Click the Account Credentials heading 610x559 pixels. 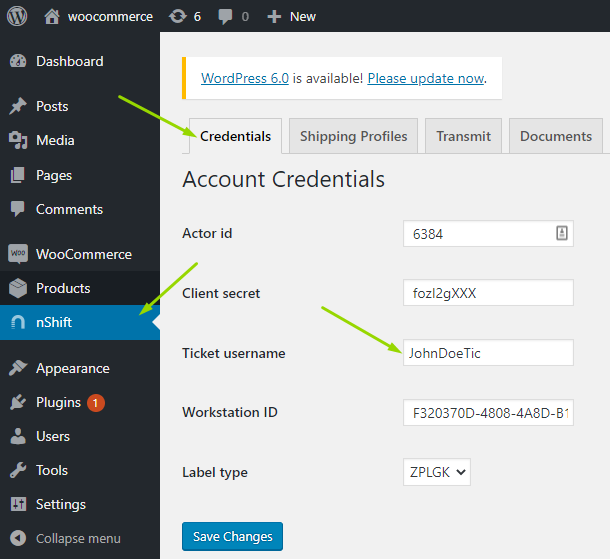click(284, 179)
